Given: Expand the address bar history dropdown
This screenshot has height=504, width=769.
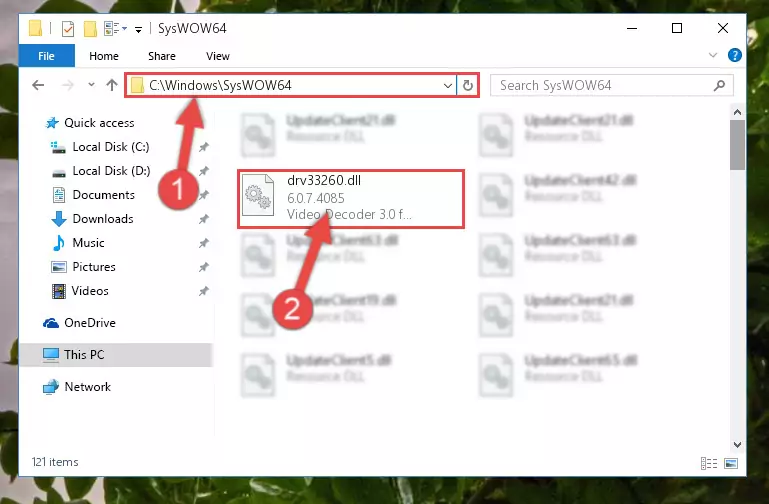Looking at the screenshot, I should tap(447, 86).
